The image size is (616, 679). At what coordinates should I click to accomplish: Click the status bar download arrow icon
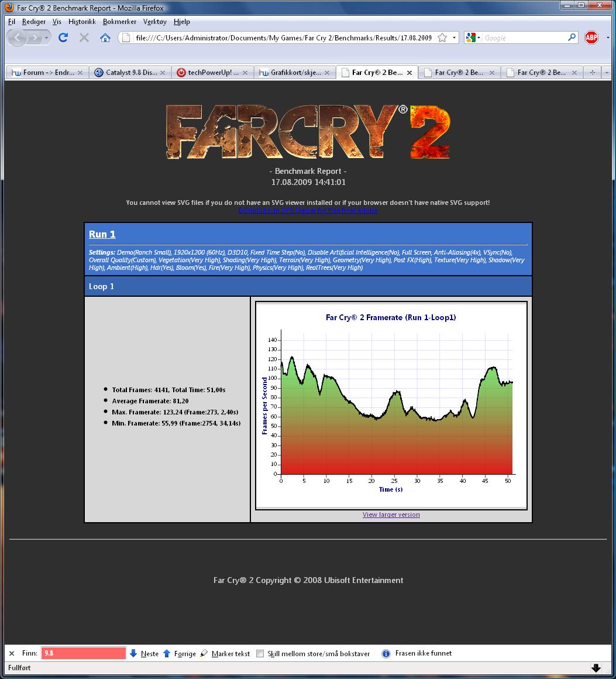pyautogui.click(x=596, y=668)
